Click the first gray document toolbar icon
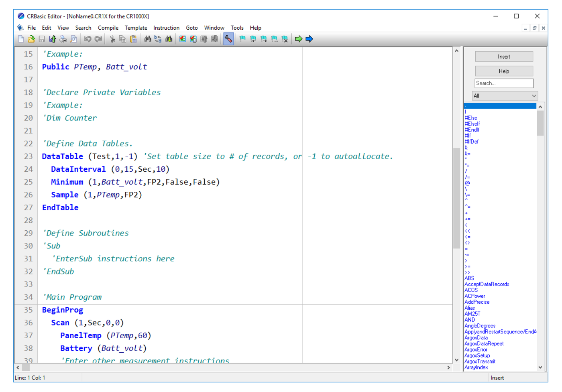This screenshot has width=562, height=392. pyautogui.click(x=204, y=39)
